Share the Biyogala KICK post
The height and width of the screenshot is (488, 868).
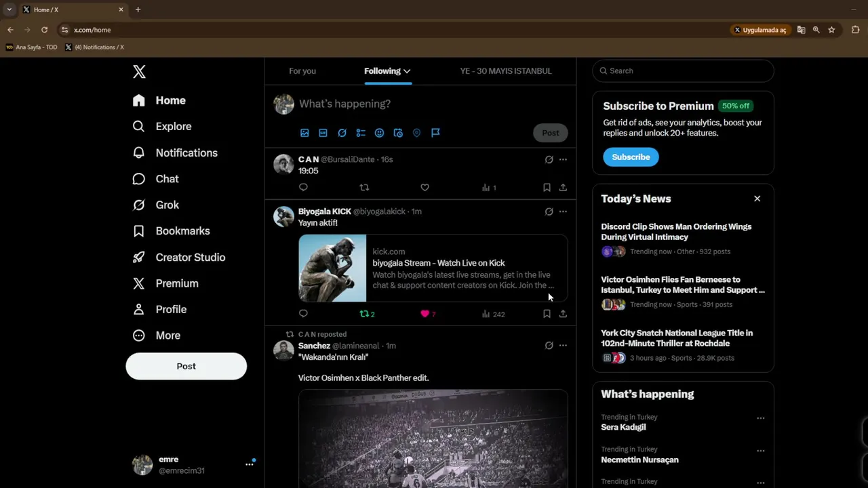(x=563, y=314)
